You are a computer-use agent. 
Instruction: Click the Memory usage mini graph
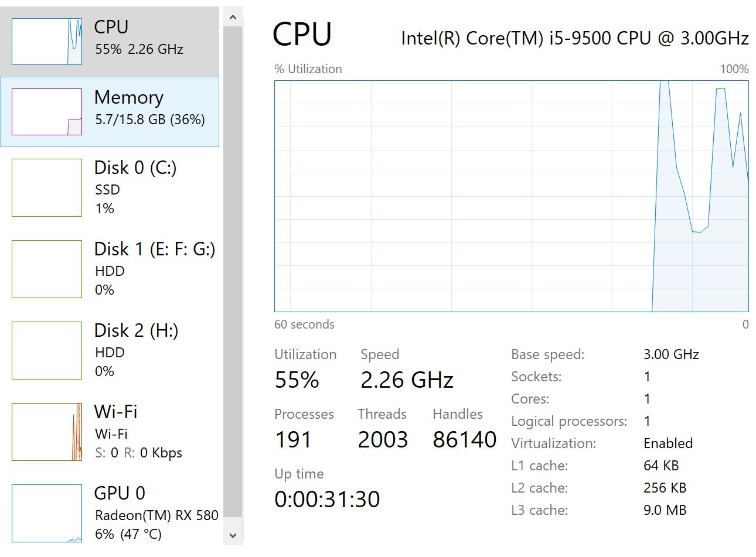[47, 112]
